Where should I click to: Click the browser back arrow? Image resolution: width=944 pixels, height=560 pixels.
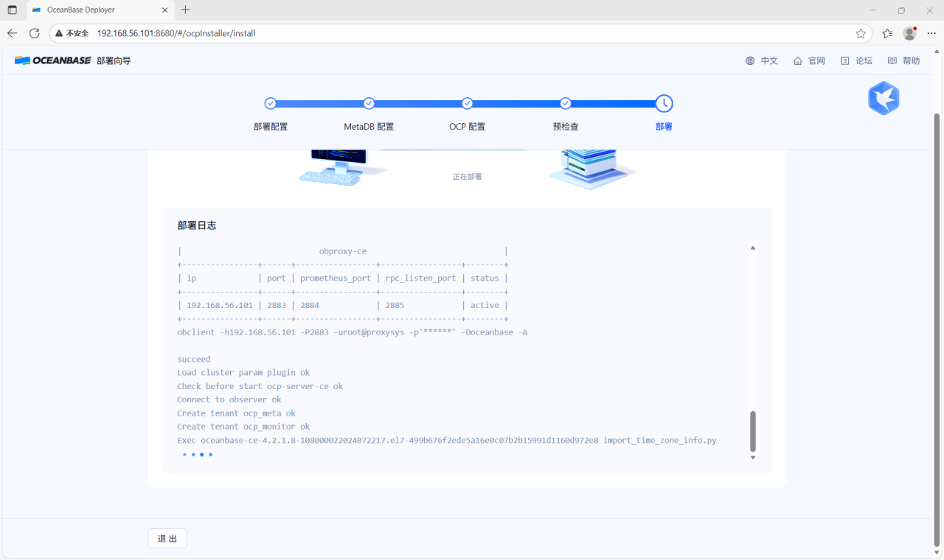(x=13, y=33)
